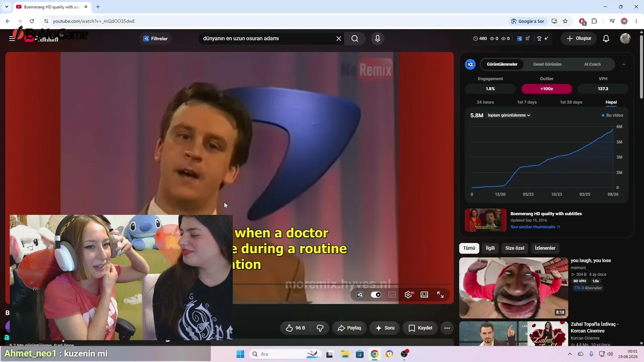Screen dimensions: 644x362
Task: Switch to theater mode
Action: point(424,295)
